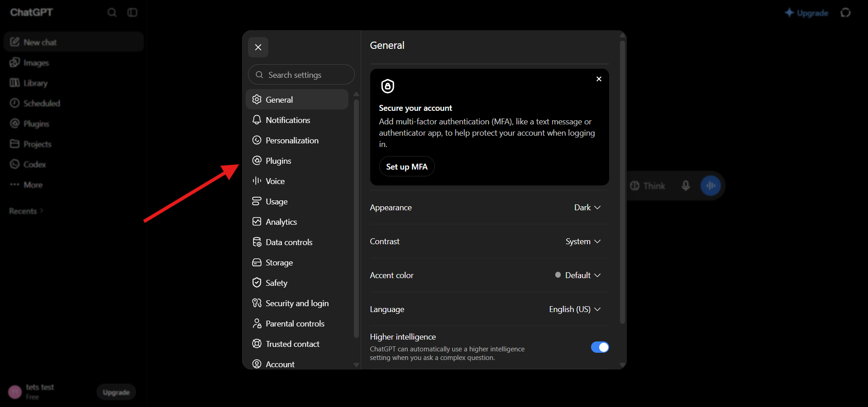This screenshot has width=868, height=407.
Task: Open Scheduled in the main sidebar
Action: (x=74, y=103)
